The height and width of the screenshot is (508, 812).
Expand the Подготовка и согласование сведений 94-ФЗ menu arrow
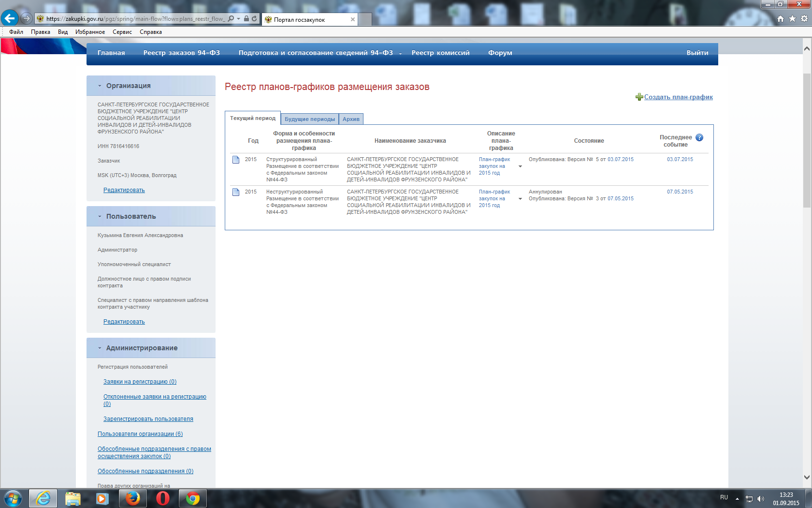[x=400, y=54]
